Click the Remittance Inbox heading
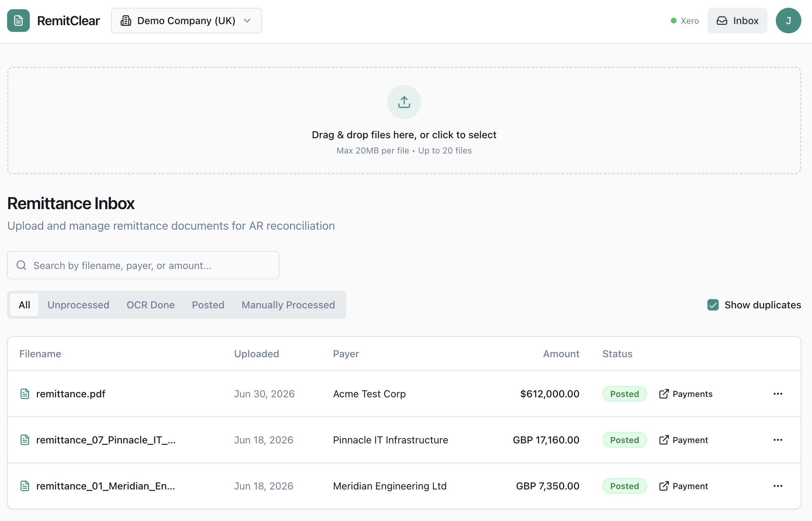 71,203
